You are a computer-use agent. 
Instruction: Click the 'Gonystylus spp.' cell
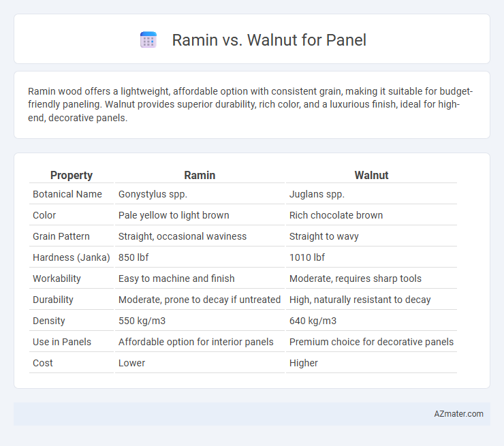(x=153, y=194)
